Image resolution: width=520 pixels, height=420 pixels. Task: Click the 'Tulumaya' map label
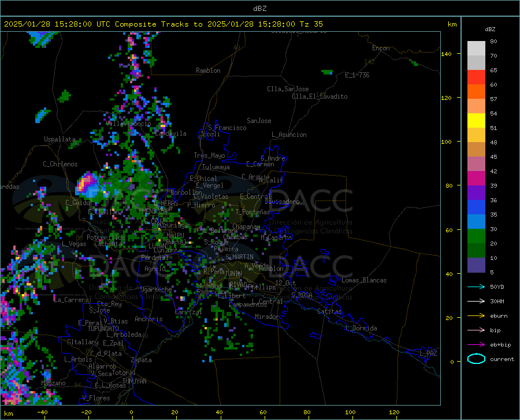coord(216,167)
